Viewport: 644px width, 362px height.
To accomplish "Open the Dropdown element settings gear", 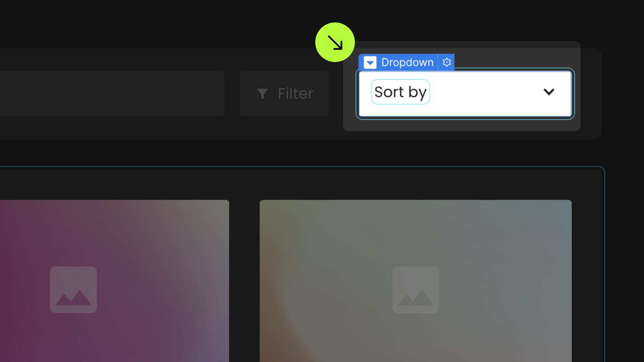I will (x=446, y=62).
